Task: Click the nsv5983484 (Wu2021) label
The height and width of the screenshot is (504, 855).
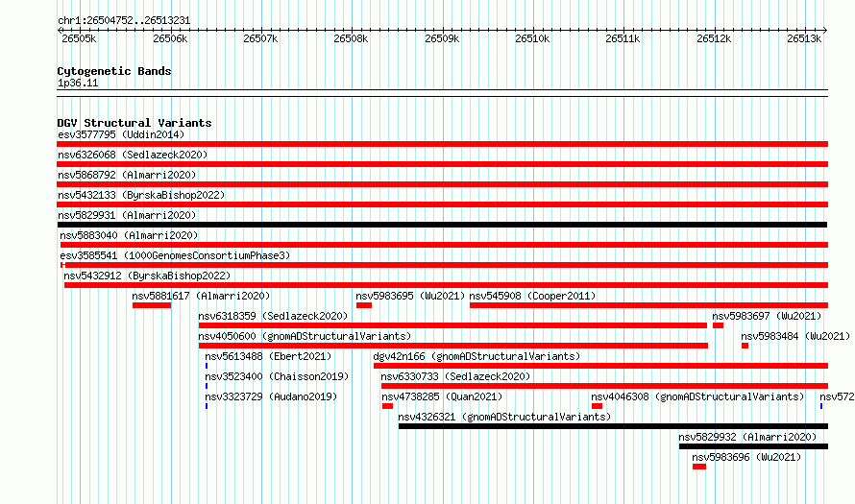Action: click(x=795, y=336)
